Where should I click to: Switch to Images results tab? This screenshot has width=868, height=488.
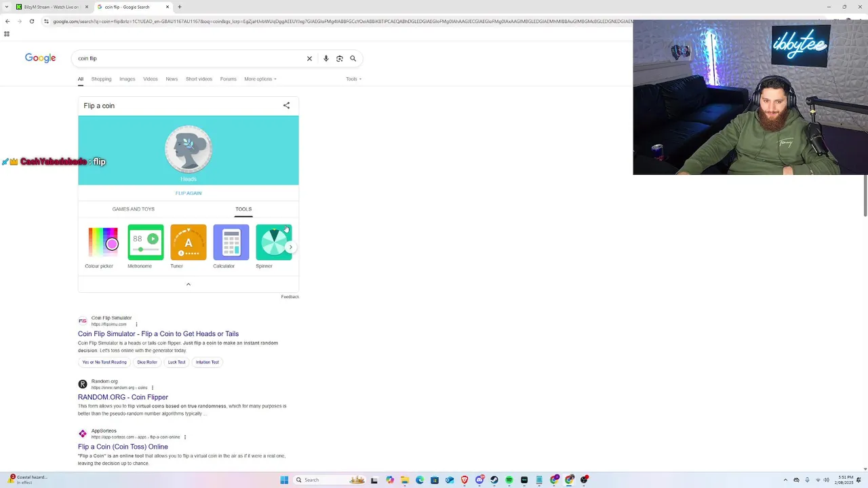(127, 79)
